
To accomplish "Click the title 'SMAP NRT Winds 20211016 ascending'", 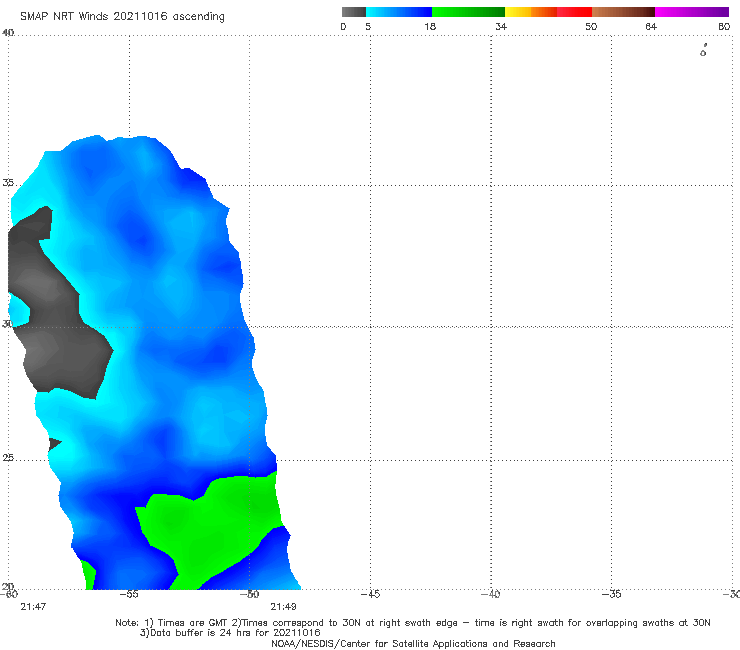I will 122,16.
